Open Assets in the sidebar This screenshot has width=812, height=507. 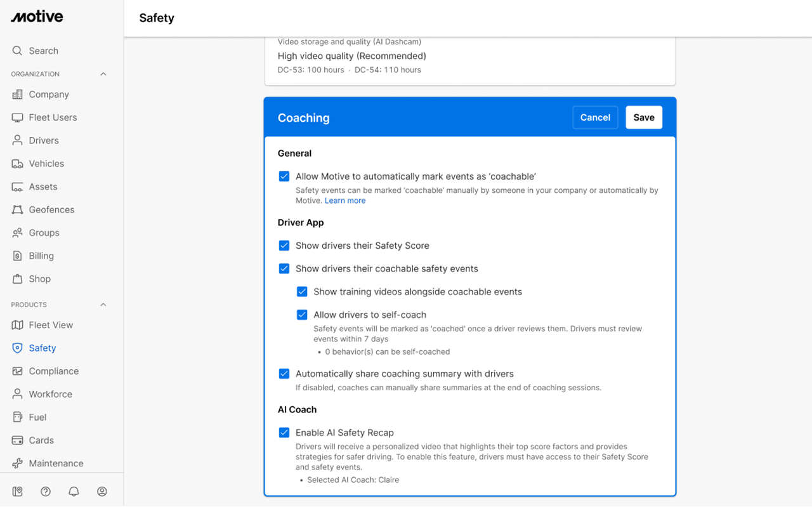43,187
